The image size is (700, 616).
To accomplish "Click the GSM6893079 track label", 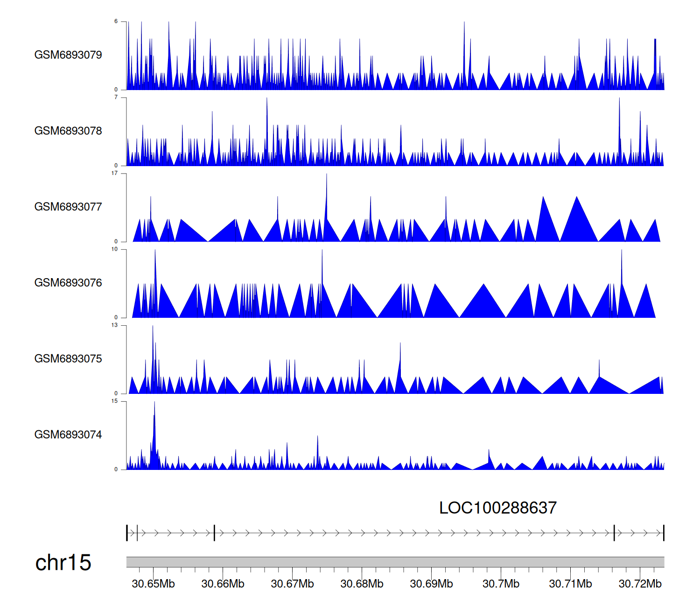I will (68, 55).
